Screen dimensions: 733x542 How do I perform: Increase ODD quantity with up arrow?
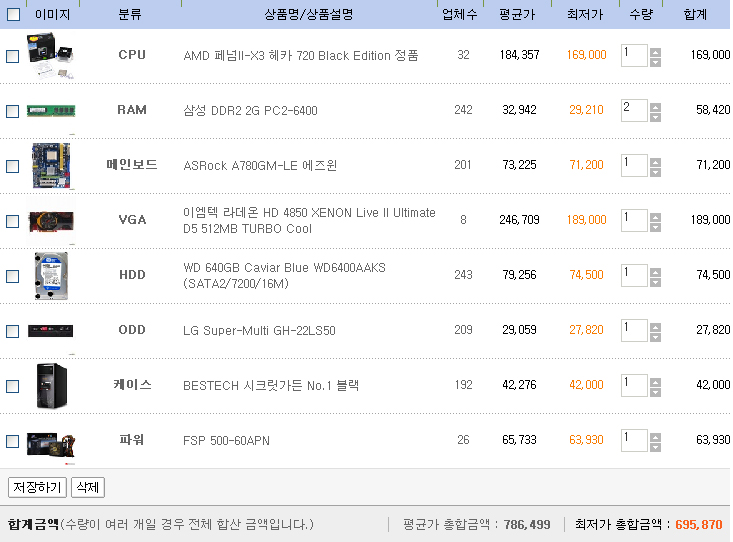655,327
